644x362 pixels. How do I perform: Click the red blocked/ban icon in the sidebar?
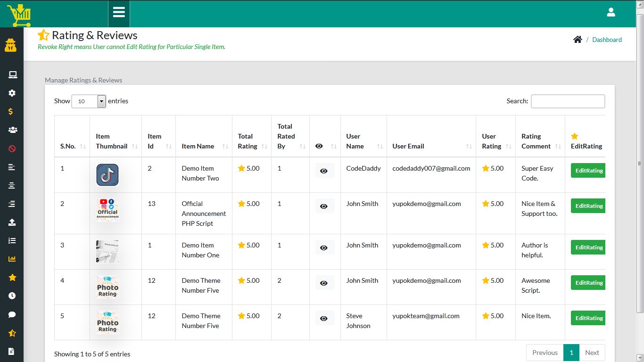pyautogui.click(x=13, y=148)
